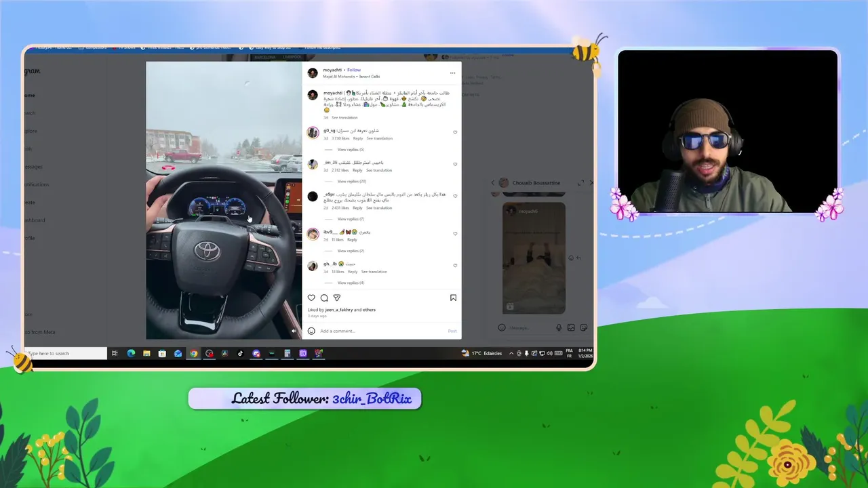Click the Post comment button

pyautogui.click(x=452, y=331)
